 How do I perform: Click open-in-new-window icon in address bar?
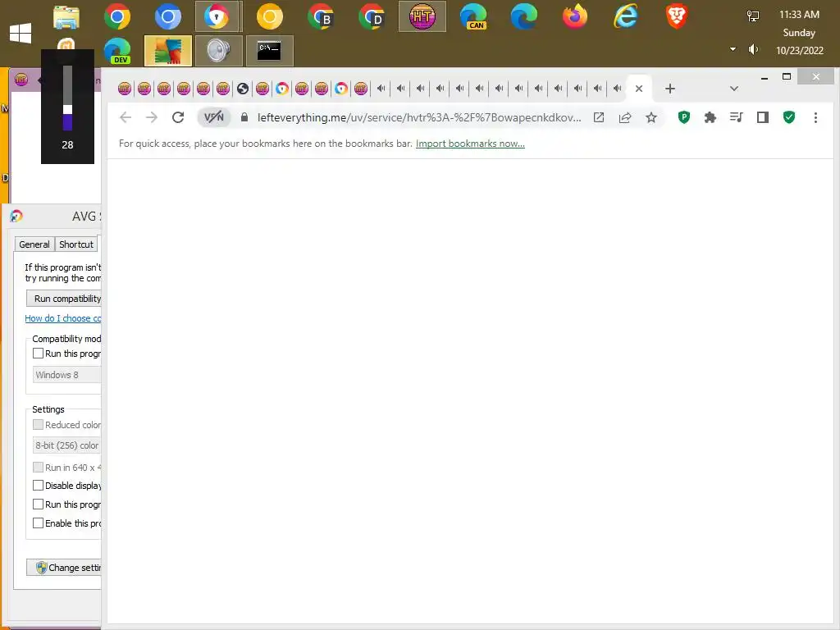(599, 117)
